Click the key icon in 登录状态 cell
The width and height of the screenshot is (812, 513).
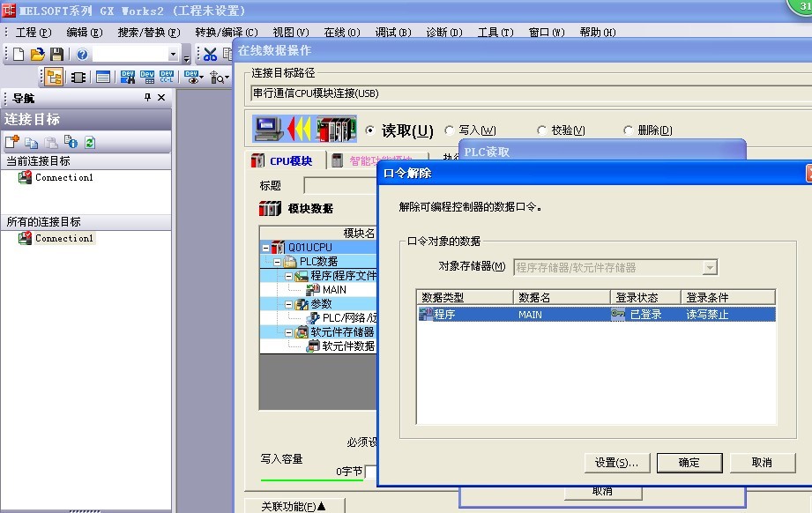pyautogui.click(x=618, y=314)
